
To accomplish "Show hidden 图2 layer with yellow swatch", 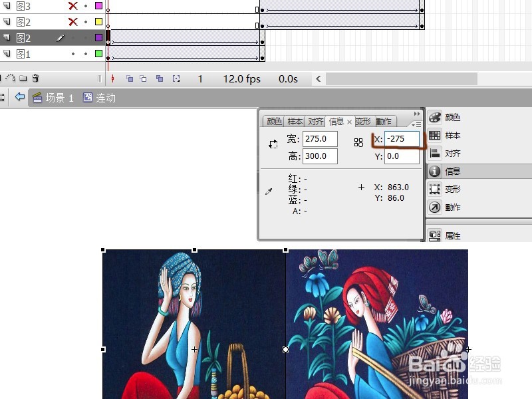I will (x=72, y=22).
